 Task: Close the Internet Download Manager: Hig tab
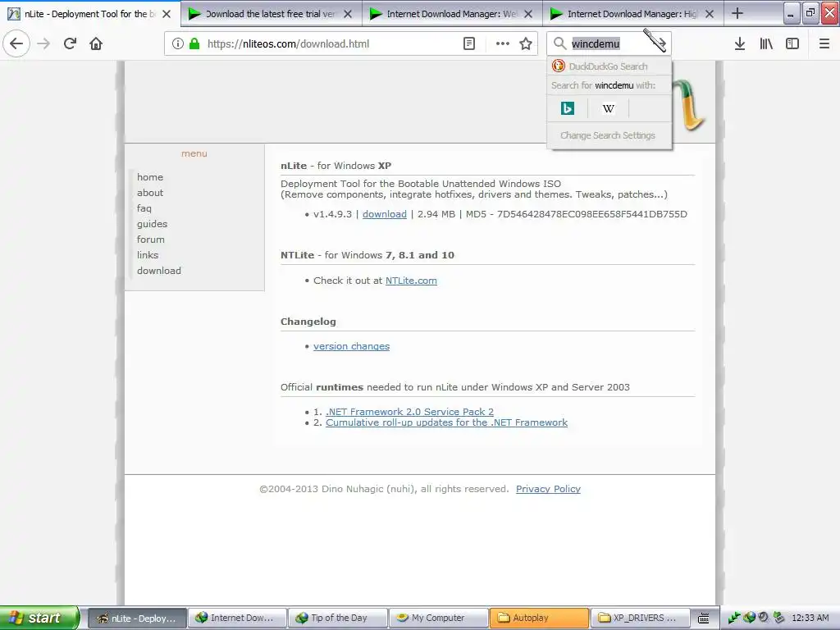point(710,14)
